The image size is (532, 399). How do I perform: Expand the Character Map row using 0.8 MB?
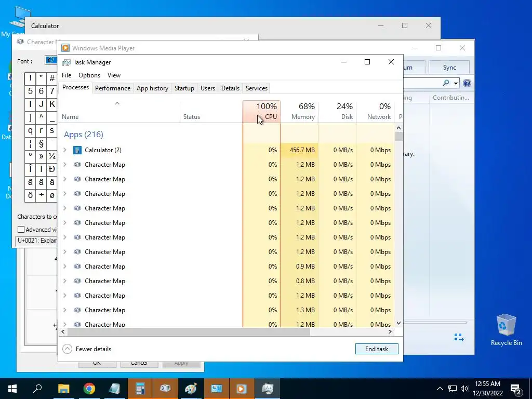point(65,281)
